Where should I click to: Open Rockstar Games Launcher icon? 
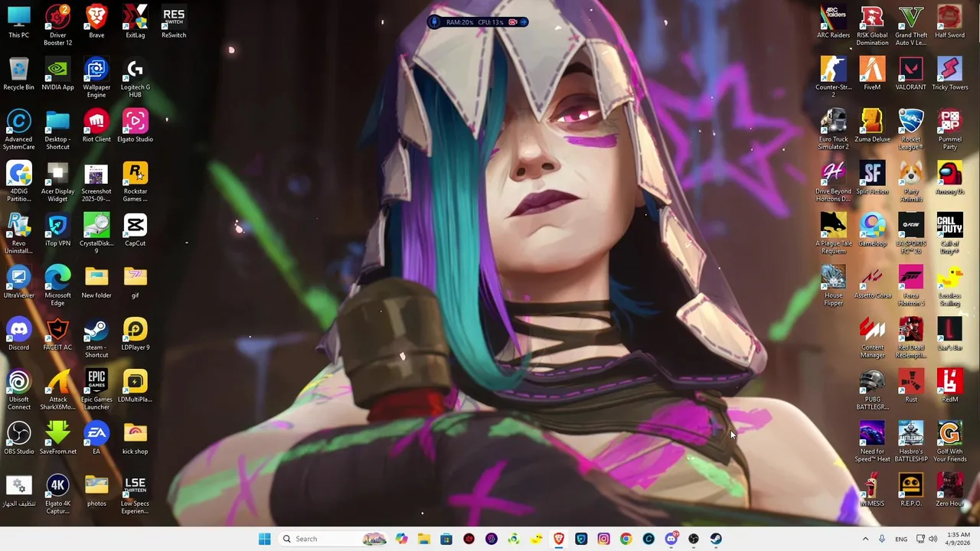[136, 182]
